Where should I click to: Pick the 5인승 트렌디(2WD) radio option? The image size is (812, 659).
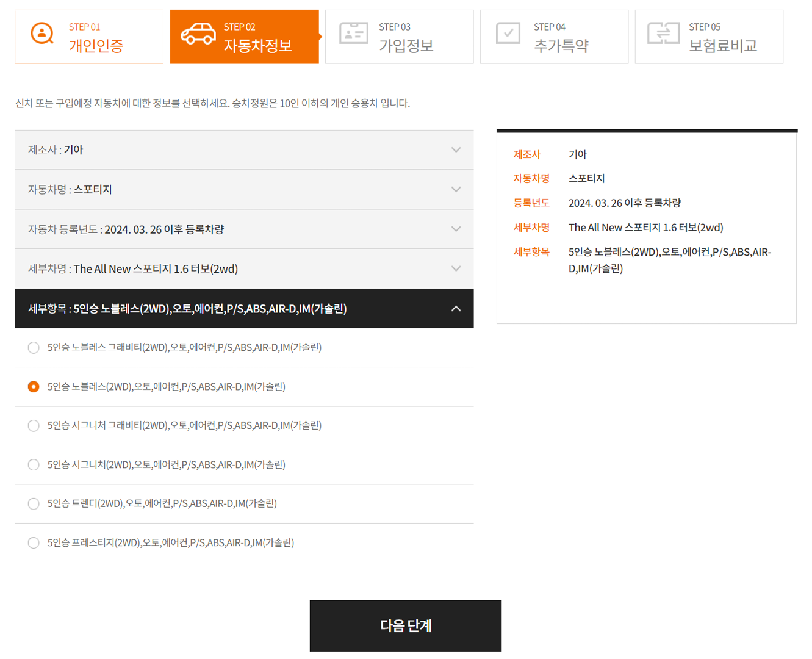[x=34, y=503]
